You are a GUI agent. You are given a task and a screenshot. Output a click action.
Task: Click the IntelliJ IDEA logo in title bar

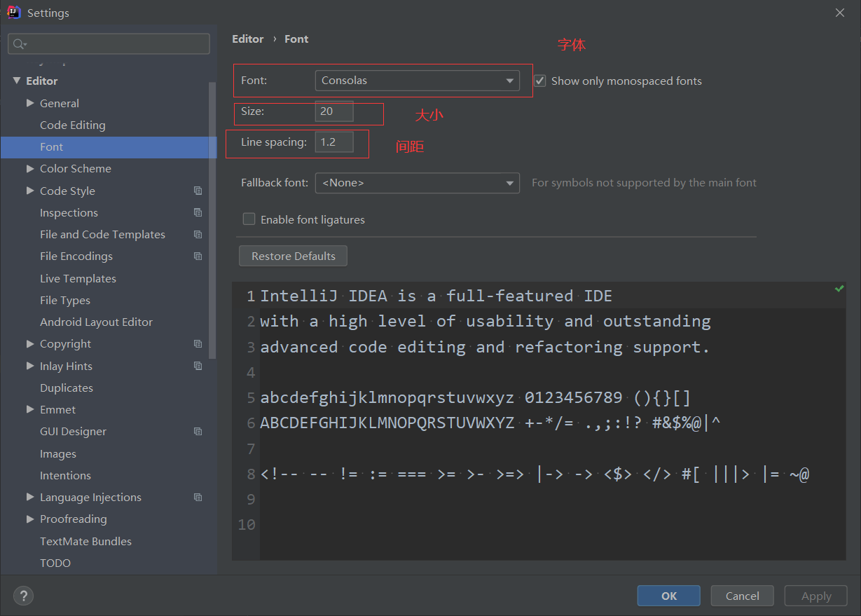14,13
